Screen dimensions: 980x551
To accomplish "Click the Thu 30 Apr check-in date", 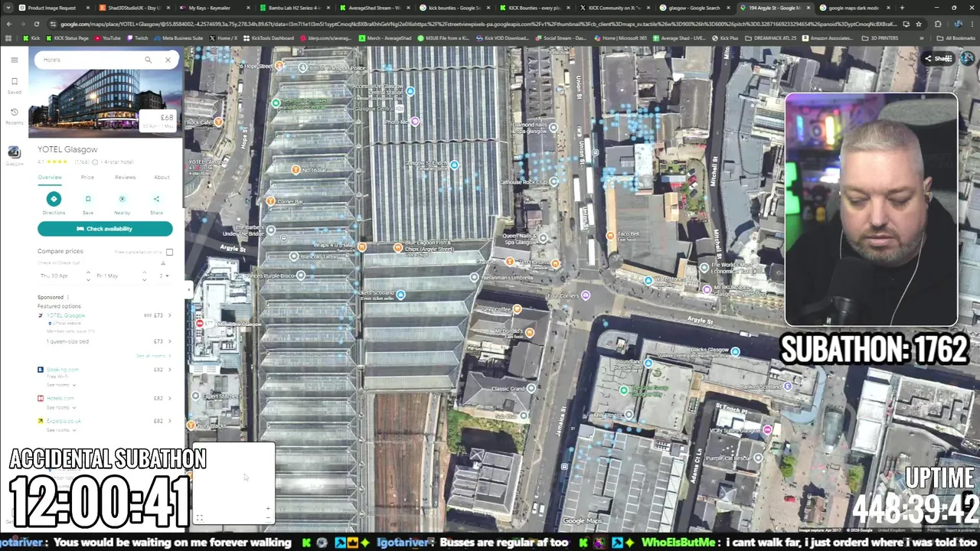I will coord(55,275).
